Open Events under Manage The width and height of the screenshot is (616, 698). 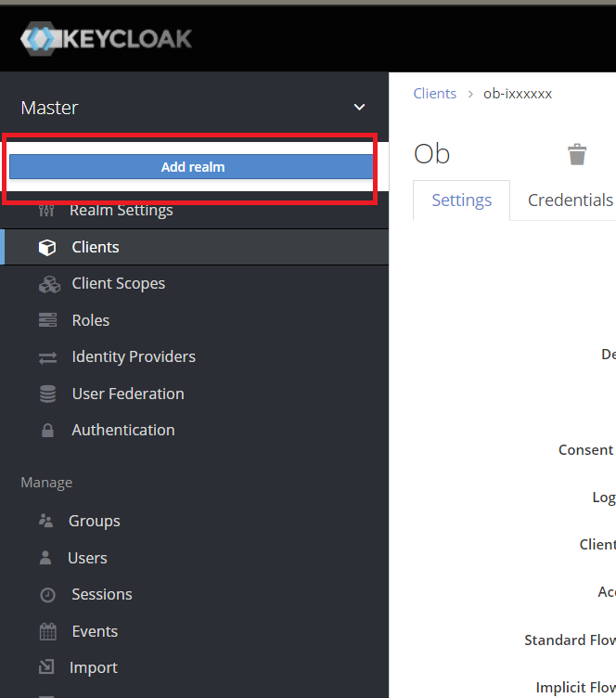tap(95, 632)
